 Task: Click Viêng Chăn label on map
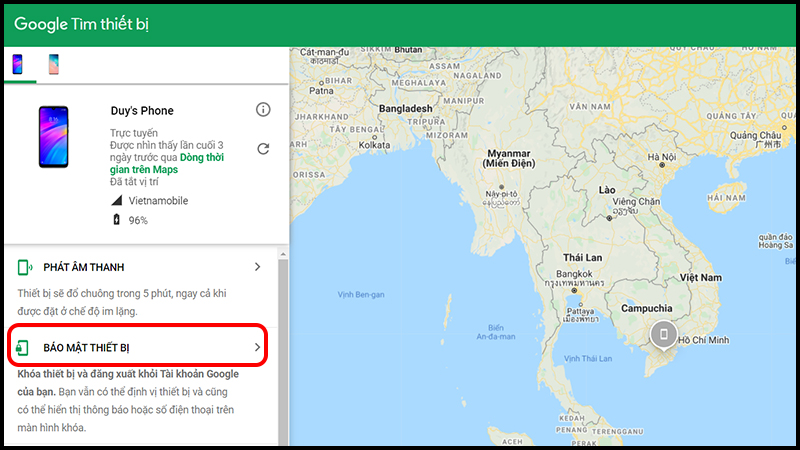636,202
